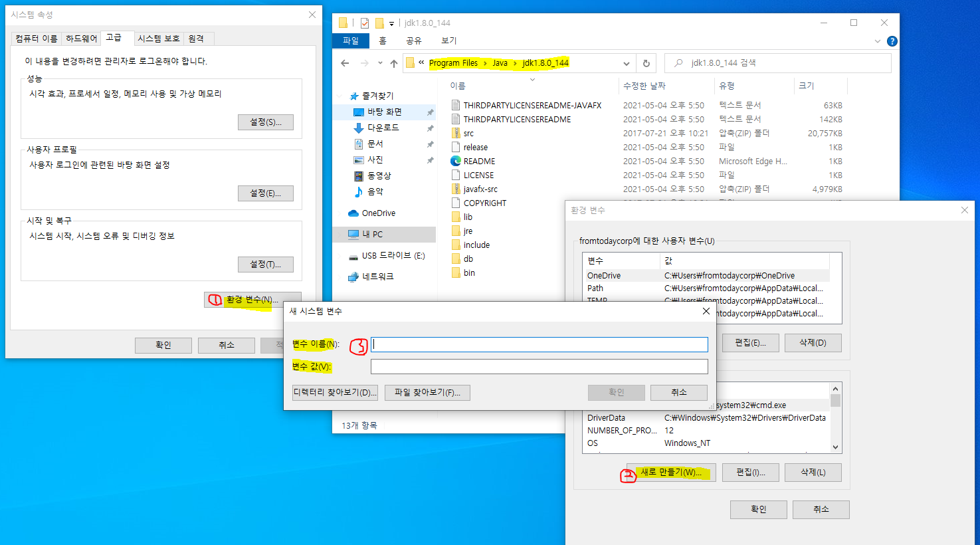Click the Back arrow in File Explorer

pos(344,63)
